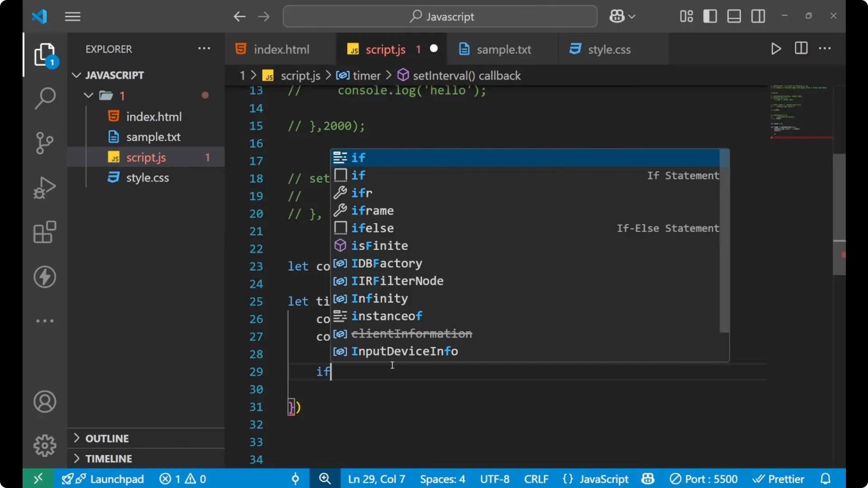Open the Split Editor icon near the tabs
868x488 pixels.
pyautogui.click(x=801, y=48)
